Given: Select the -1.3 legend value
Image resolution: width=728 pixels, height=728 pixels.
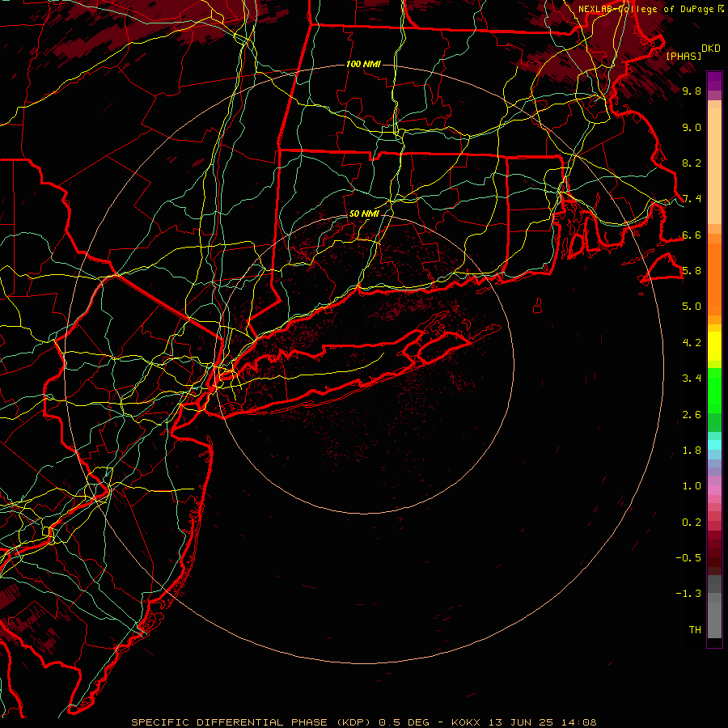Looking at the screenshot, I should [688, 594].
